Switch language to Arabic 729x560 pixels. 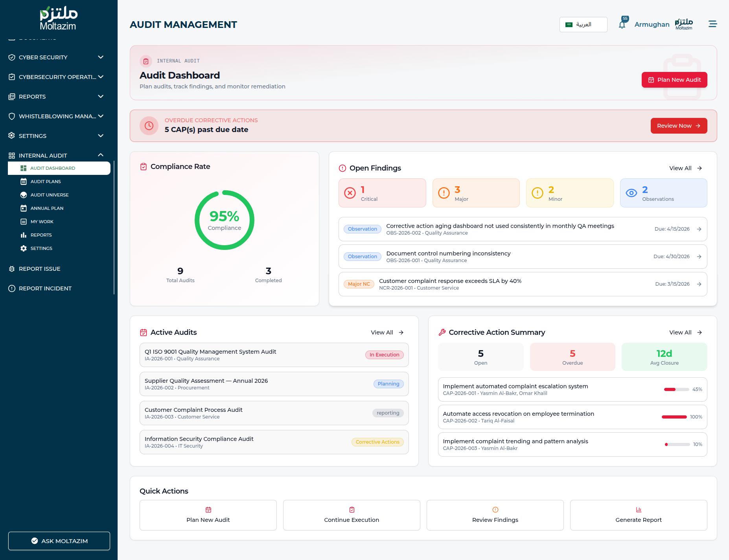click(x=583, y=24)
